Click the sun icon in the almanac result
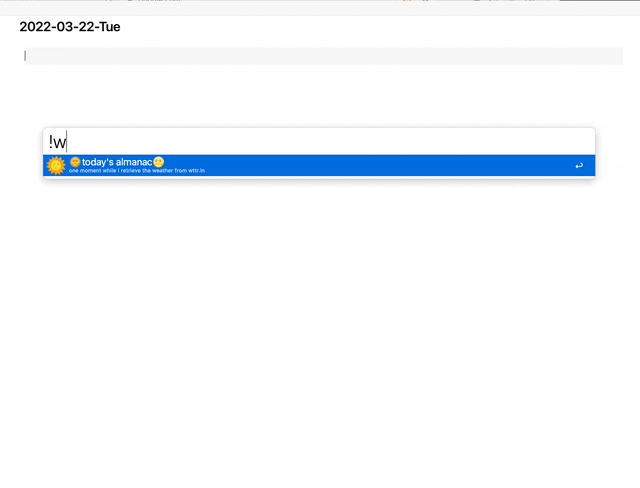 (x=56, y=166)
